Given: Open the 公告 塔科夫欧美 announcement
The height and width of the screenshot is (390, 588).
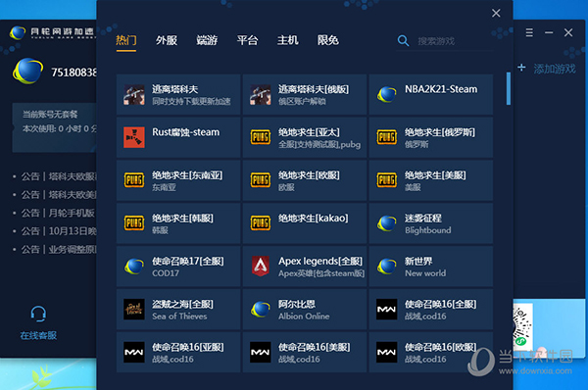Looking at the screenshot, I should pyautogui.click(x=59, y=195).
